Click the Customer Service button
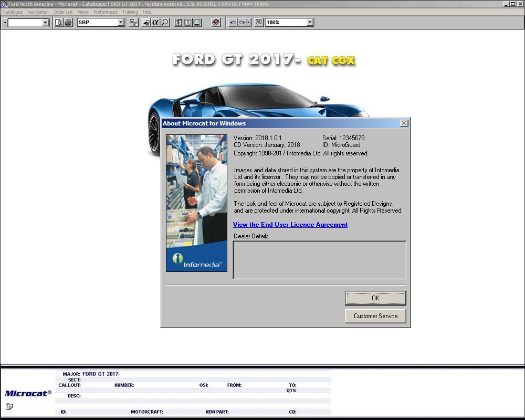The height and width of the screenshot is (420, 525). coord(375,316)
